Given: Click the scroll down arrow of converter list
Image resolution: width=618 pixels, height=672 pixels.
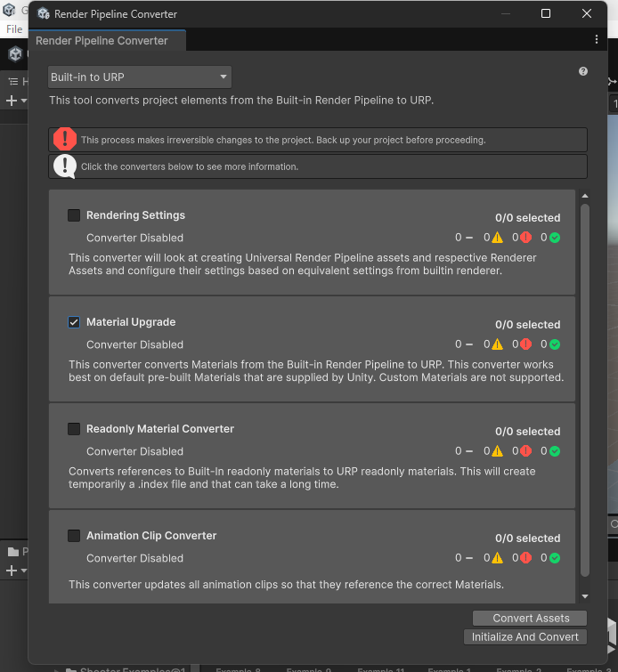Looking at the screenshot, I should pyautogui.click(x=584, y=596).
